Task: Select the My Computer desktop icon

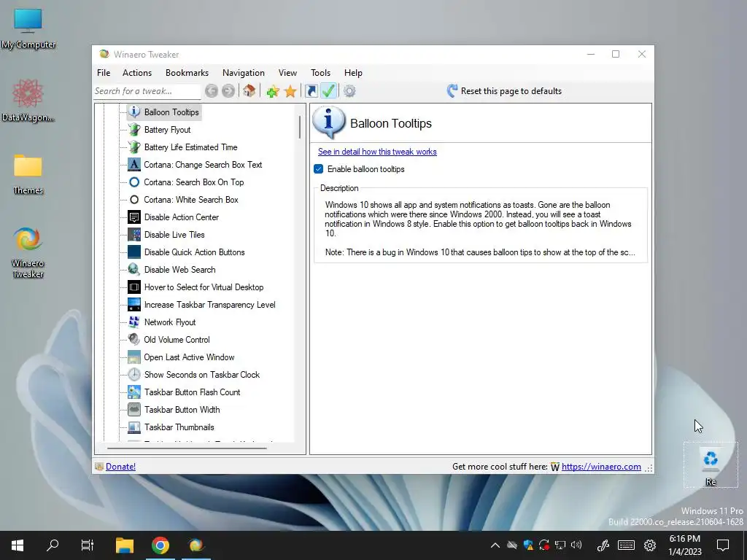Action: (28, 28)
